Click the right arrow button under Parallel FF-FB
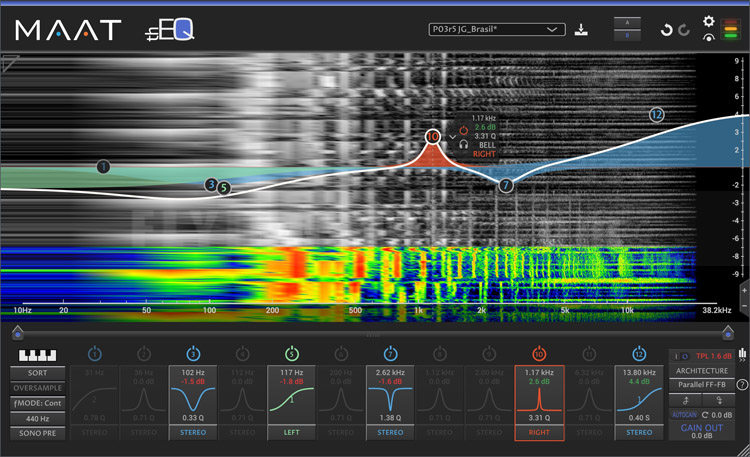750x457 pixels. pyautogui.click(x=719, y=400)
